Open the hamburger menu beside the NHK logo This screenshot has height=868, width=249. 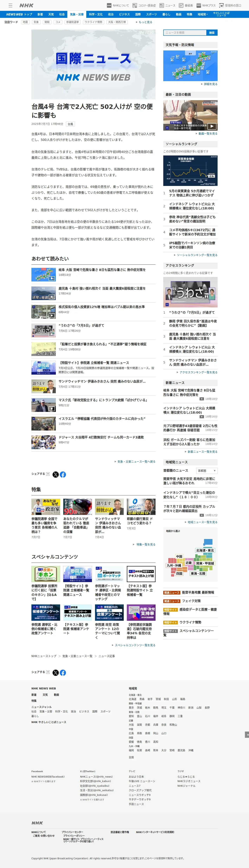tap(10, 5)
